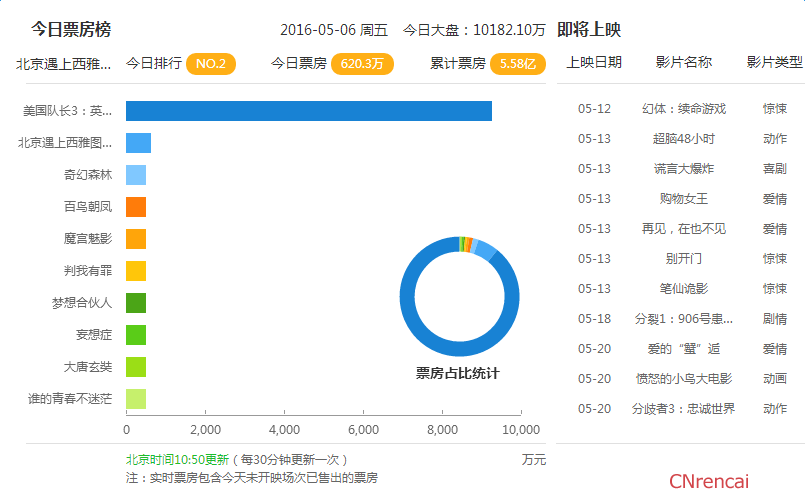805x496 pixels.
Task: Click the 影片类型 column header
Action: 774,62
